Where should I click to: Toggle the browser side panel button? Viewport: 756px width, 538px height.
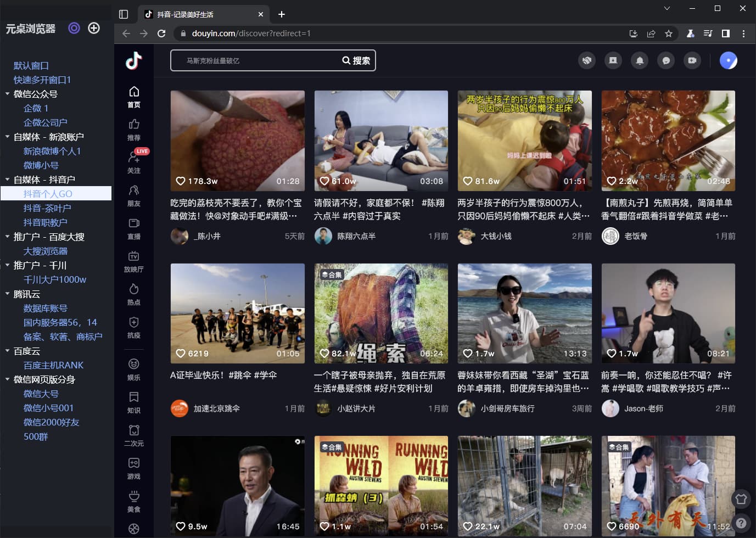[725, 33]
